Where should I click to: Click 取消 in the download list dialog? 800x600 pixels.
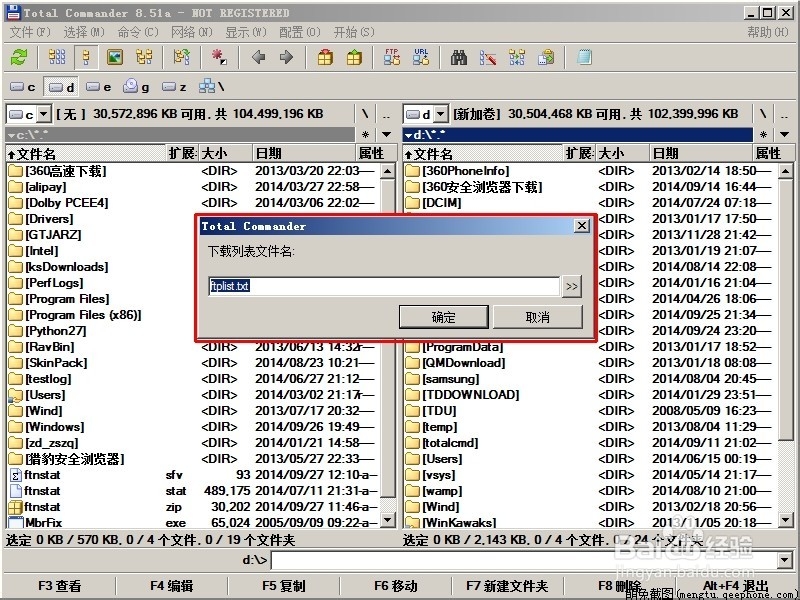537,317
